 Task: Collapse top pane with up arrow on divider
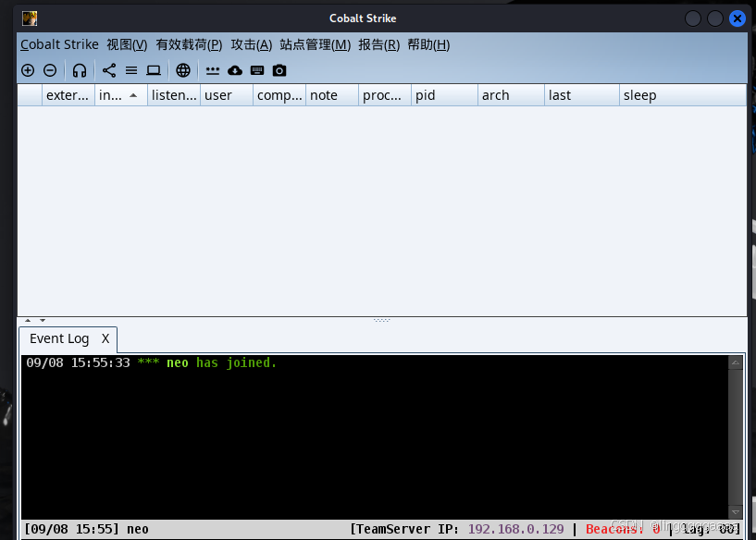tap(28, 320)
